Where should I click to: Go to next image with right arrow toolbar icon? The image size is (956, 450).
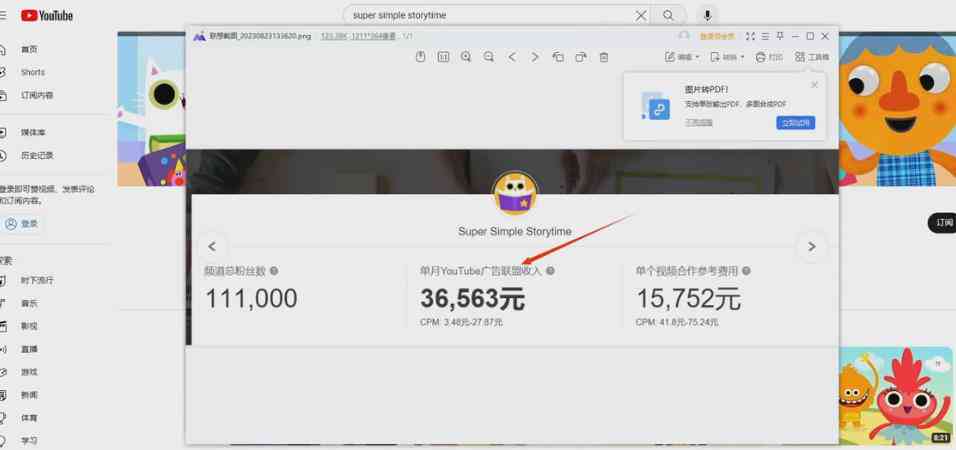coord(535,57)
